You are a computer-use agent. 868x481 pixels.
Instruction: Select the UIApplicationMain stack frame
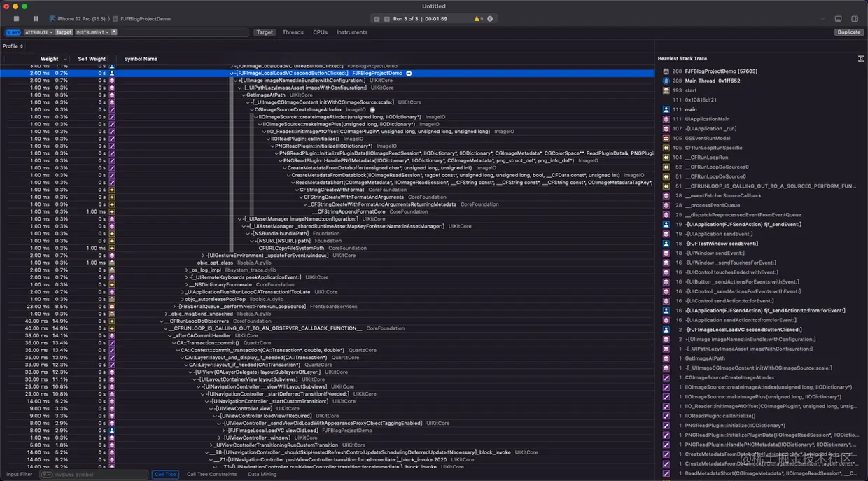(x=707, y=119)
